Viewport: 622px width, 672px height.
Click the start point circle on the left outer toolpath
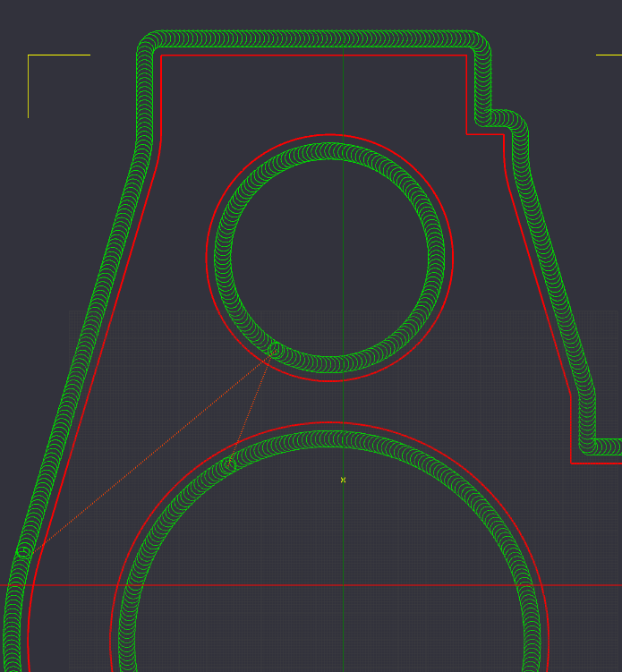pos(24,552)
